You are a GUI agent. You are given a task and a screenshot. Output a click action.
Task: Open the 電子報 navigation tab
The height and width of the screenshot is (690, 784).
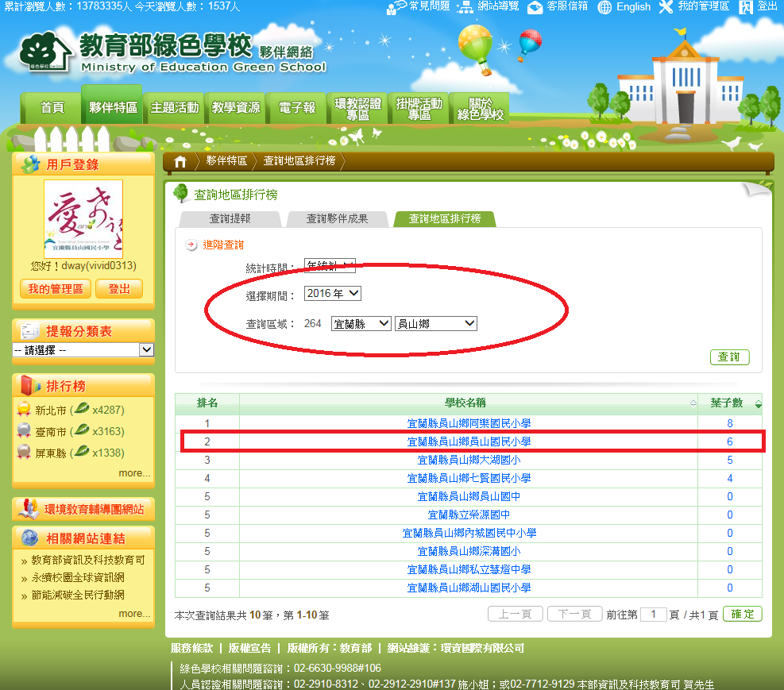pos(296,108)
